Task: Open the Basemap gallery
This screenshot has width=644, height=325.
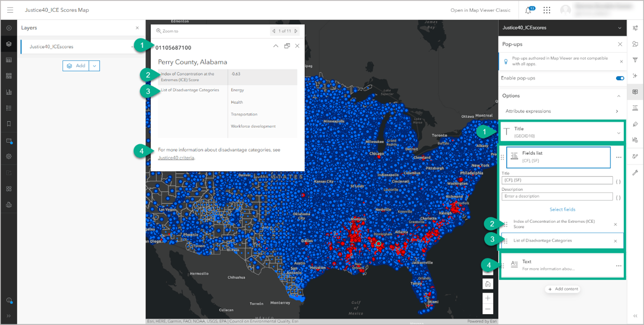Action: click(9, 75)
